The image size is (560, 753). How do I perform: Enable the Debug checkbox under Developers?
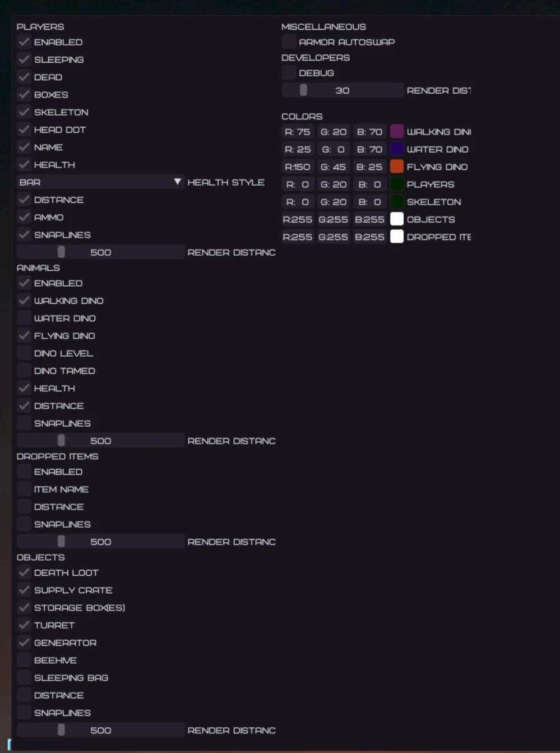(289, 73)
